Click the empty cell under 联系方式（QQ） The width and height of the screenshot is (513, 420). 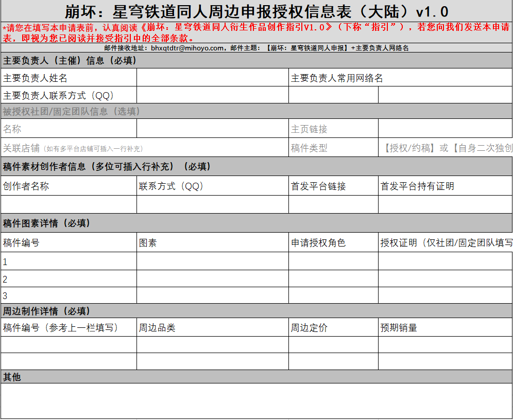(x=213, y=205)
